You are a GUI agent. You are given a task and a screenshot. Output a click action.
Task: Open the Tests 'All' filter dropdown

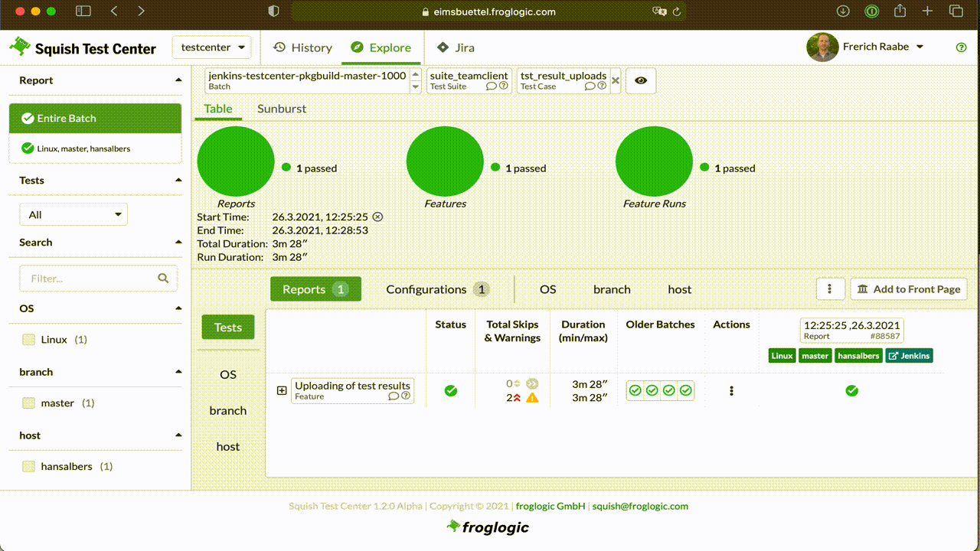click(x=73, y=215)
